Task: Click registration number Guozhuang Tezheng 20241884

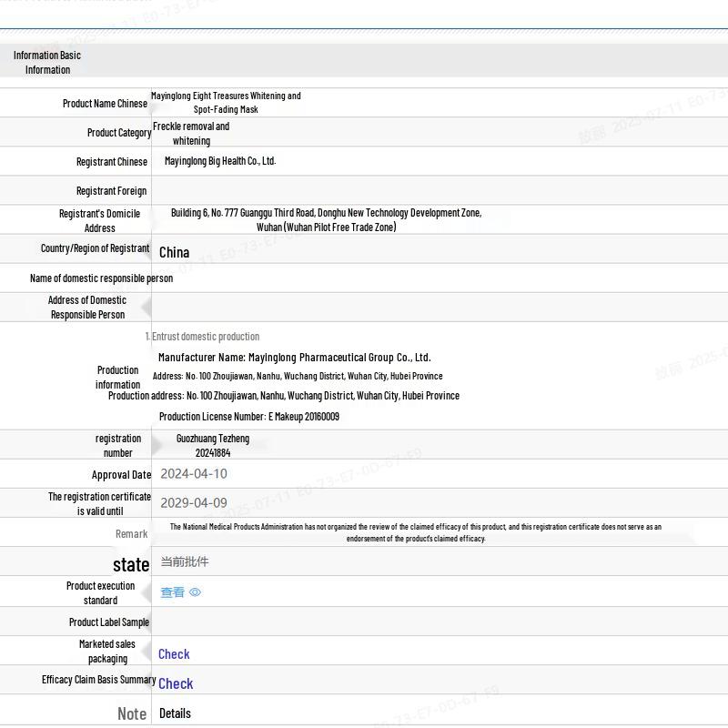Action: click(x=212, y=445)
